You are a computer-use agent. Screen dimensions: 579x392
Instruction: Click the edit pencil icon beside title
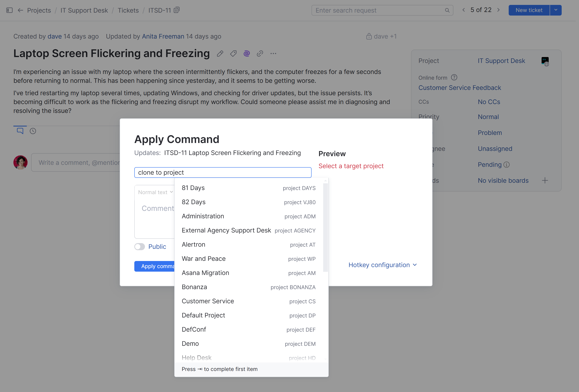click(220, 53)
